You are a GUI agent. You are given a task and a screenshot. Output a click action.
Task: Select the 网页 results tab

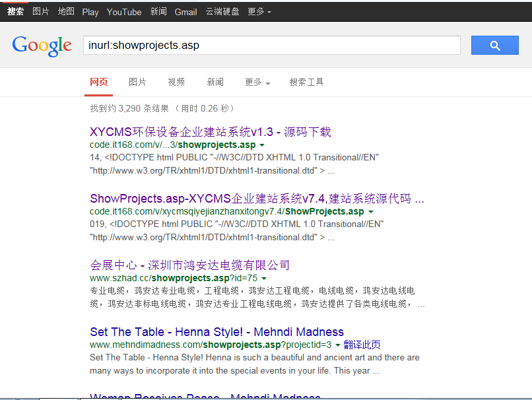tap(99, 82)
